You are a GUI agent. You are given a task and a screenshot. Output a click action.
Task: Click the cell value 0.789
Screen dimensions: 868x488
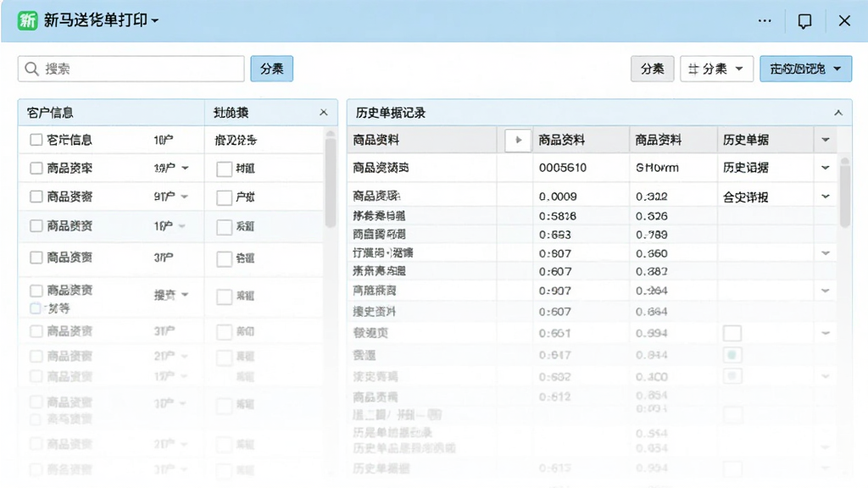(x=652, y=235)
